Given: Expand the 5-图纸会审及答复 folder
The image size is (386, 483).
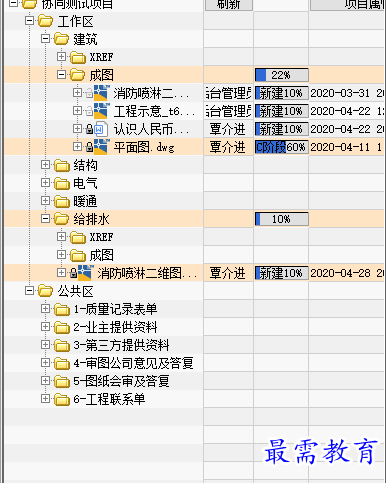Looking at the screenshot, I should (x=45, y=381).
